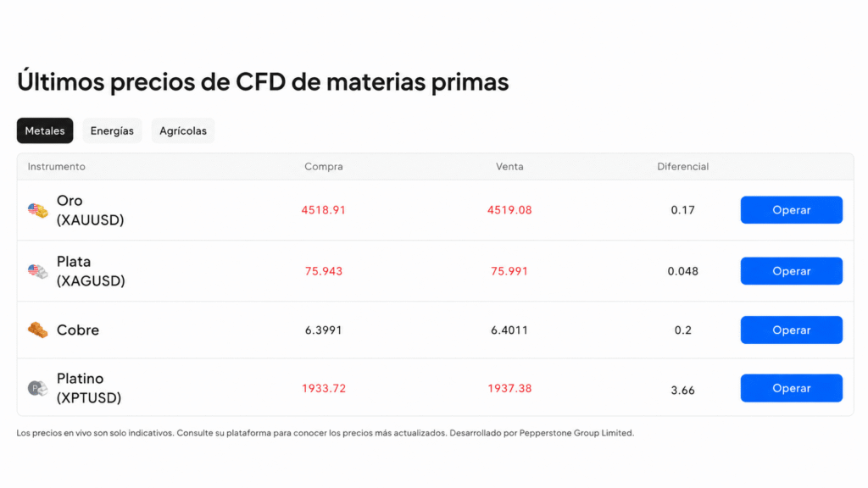Click Operar button in the Cobre row
868x488 pixels.
(x=792, y=330)
